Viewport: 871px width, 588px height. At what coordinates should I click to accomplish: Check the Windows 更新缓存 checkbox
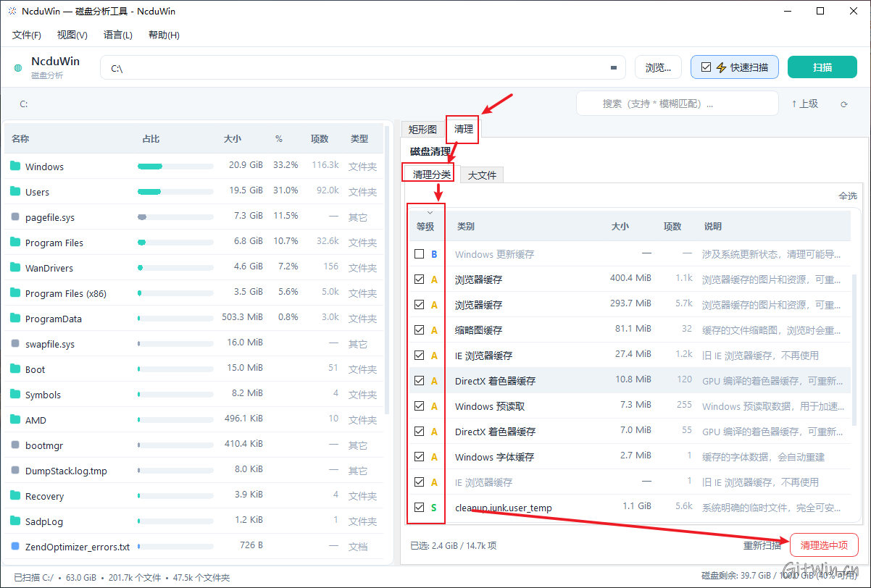click(419, 254)
